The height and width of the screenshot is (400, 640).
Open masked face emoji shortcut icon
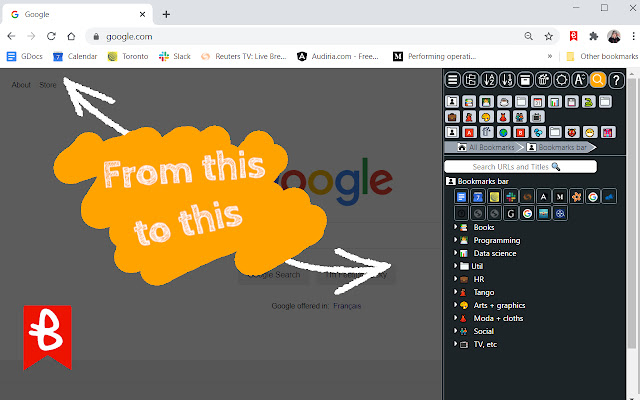pos(590,132)
